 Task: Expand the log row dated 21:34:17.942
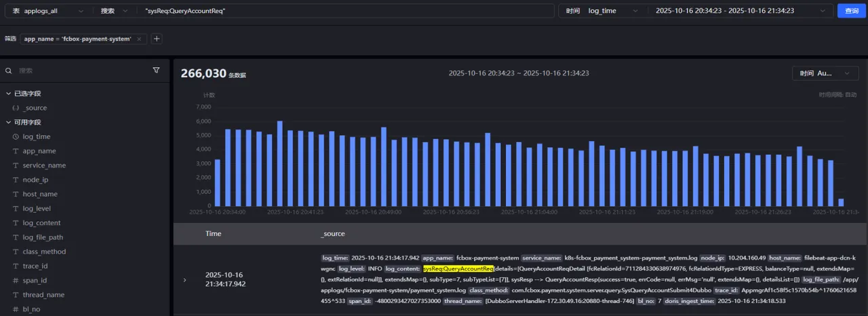[185, 279]
